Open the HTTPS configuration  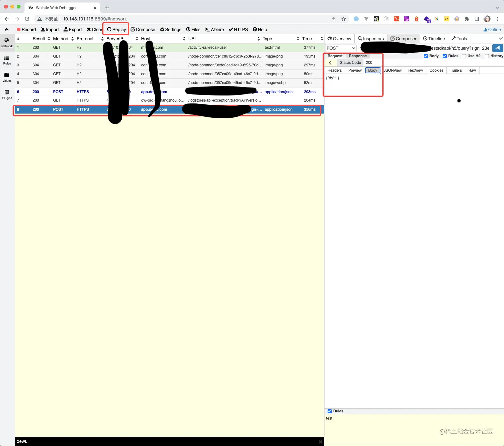coord(238,30)
